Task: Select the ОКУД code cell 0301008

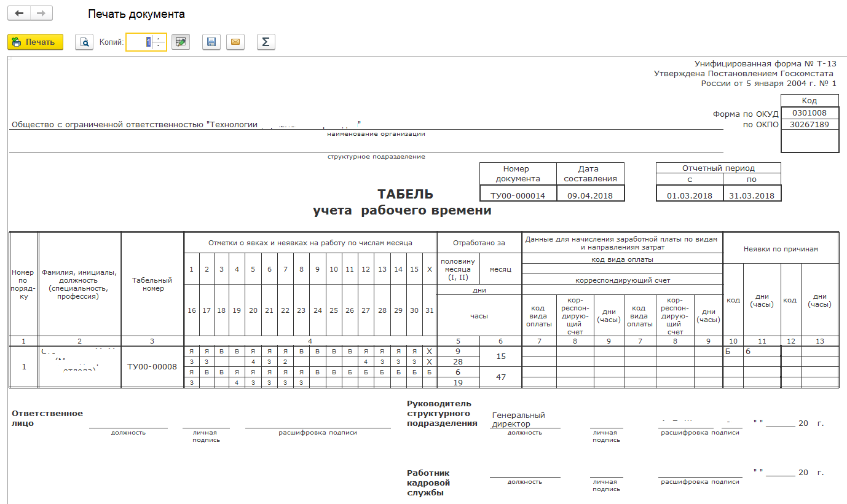Action: click(810, 113)
